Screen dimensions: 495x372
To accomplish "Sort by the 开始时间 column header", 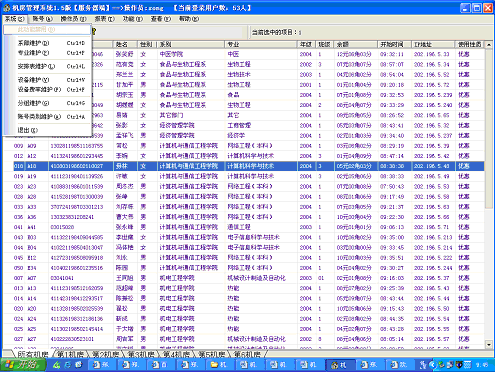I will pos(394,44).
